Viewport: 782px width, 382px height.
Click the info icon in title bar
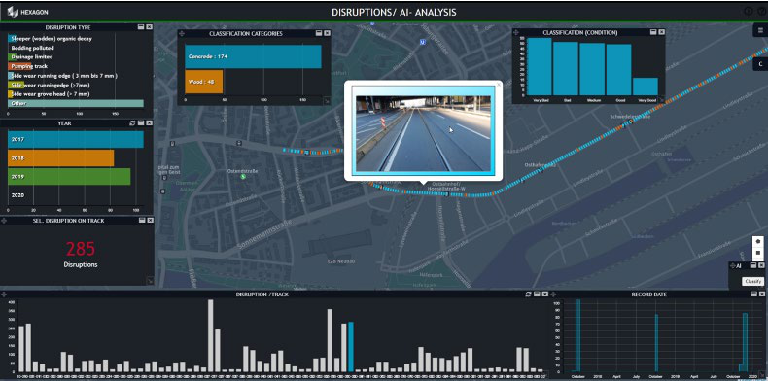(749, 11)
